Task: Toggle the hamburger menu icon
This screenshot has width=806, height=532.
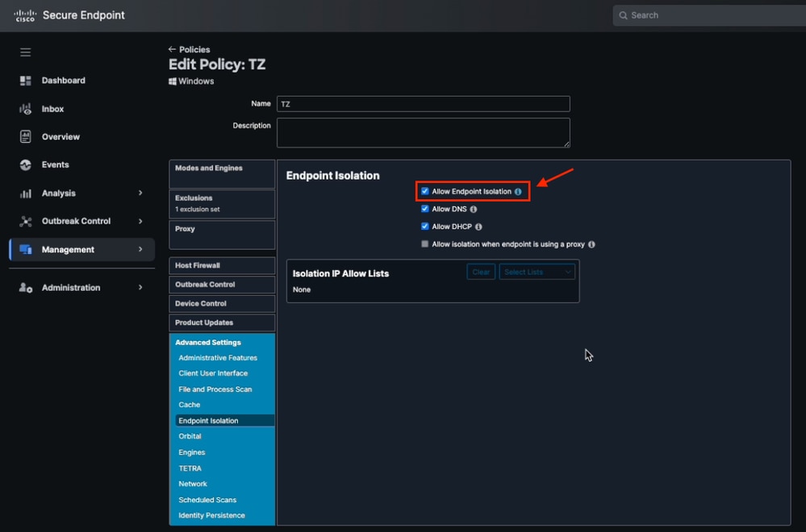Action: pyautogui.click(x=25, y=52)
